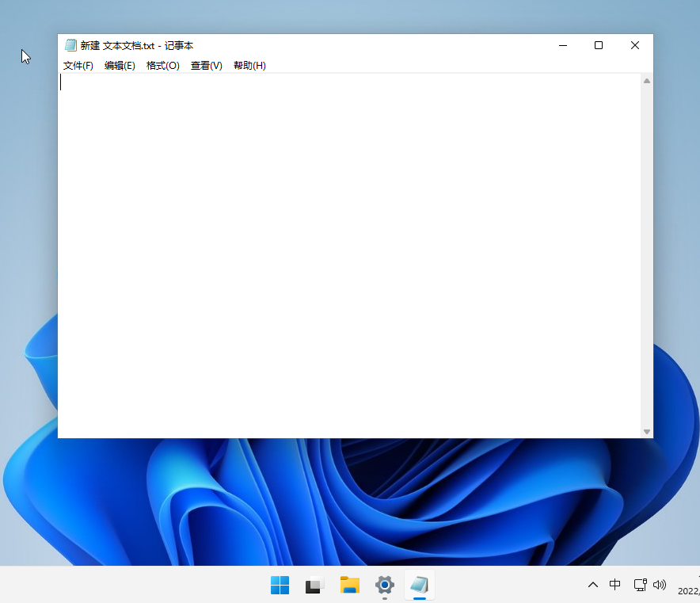Open network status tray icon
The width and height of the screenshot is (700, 603).
(640, 585)
